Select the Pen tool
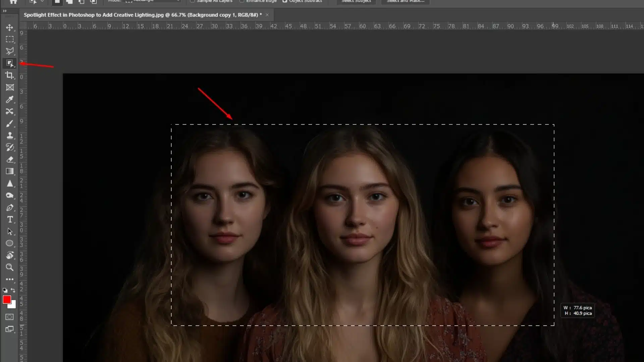Screen dimensions: 644x362 coord(10,208)
